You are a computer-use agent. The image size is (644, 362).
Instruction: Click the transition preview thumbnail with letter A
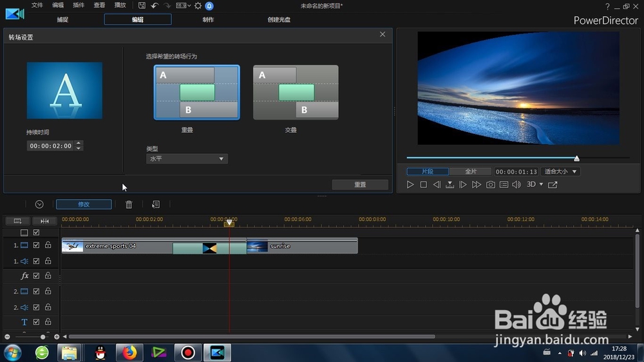[x=64, y=90]
